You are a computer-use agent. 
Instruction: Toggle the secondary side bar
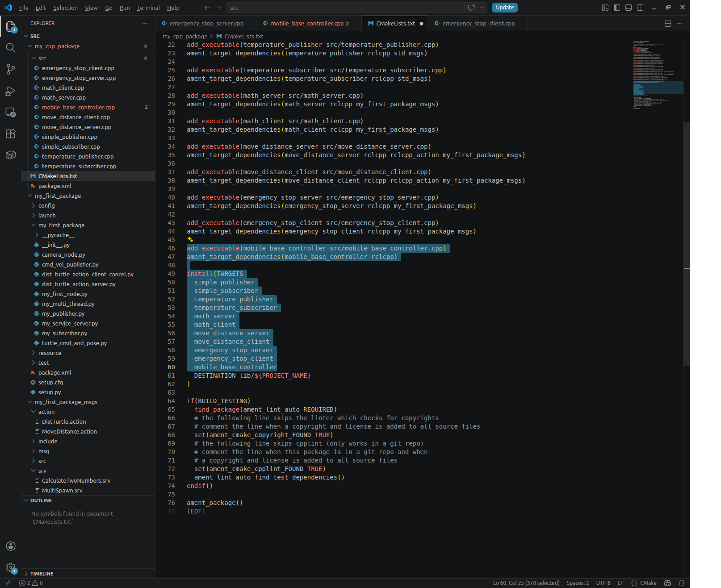tap(640, 8)
